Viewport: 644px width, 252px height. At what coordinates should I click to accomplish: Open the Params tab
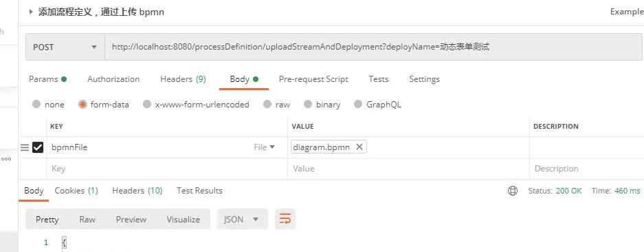(47, 79)
